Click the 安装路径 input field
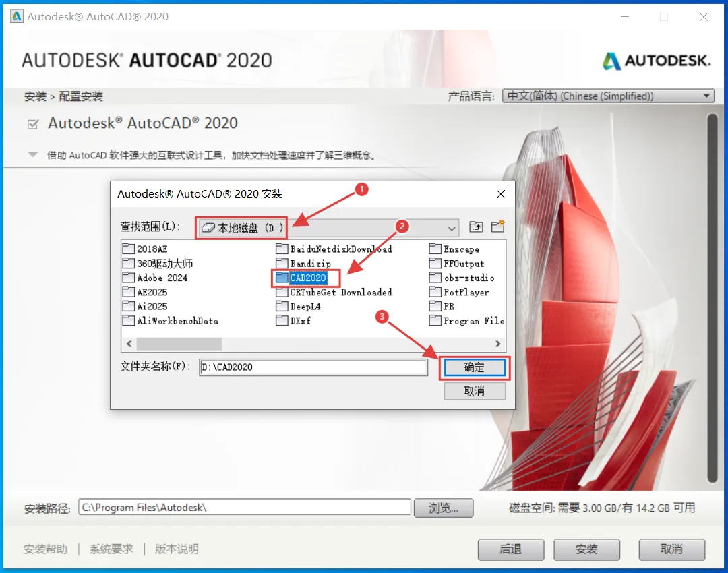The width and height of the screenshot is (728, 573). tap(245, 507)
